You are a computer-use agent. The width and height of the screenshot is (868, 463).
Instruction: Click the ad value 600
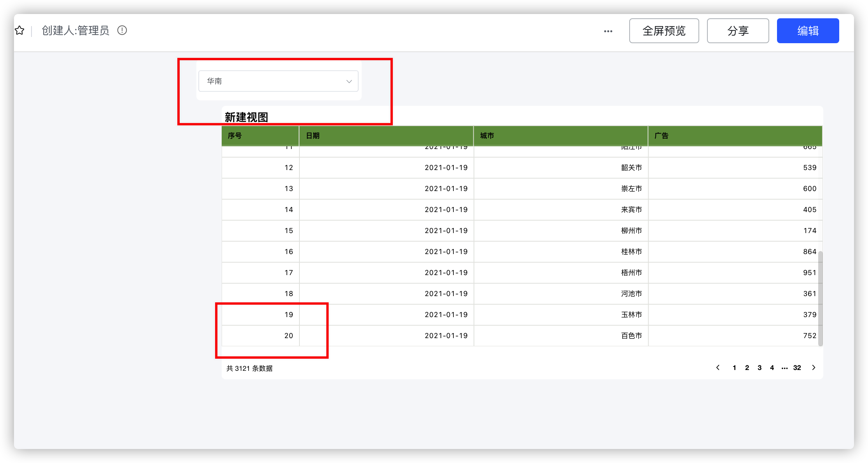pos(810,189)
